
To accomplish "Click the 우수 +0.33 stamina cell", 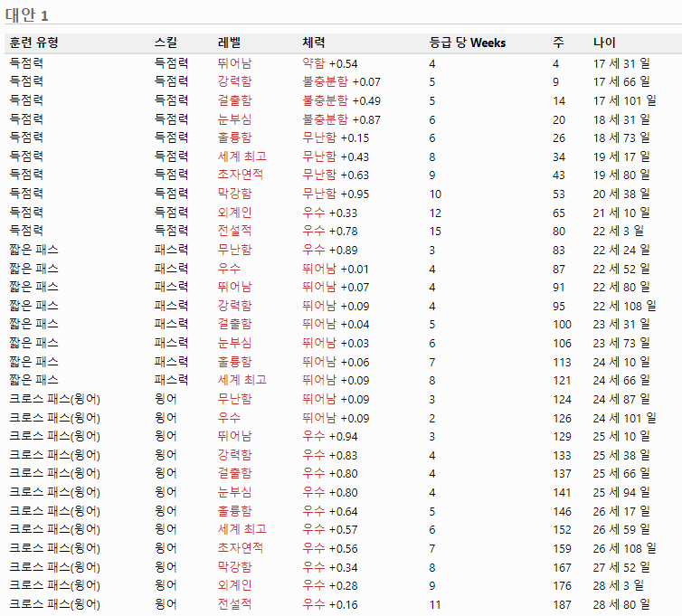I will 330,213.
